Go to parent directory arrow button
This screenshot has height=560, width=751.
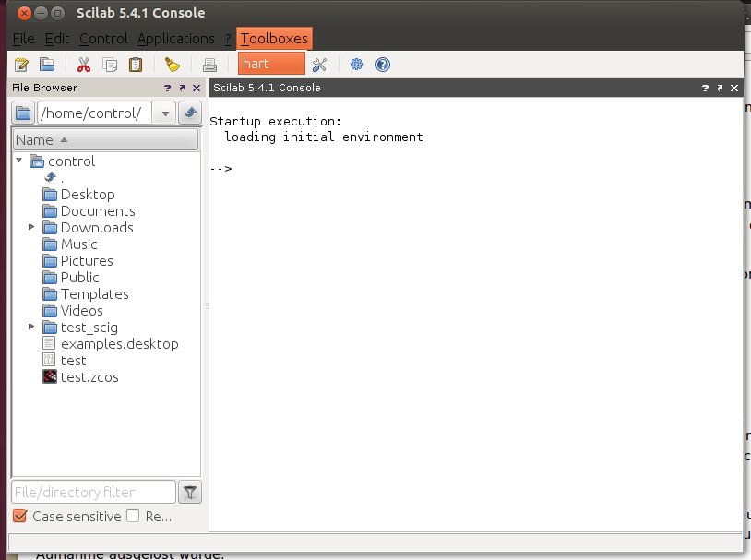point(190,113)
